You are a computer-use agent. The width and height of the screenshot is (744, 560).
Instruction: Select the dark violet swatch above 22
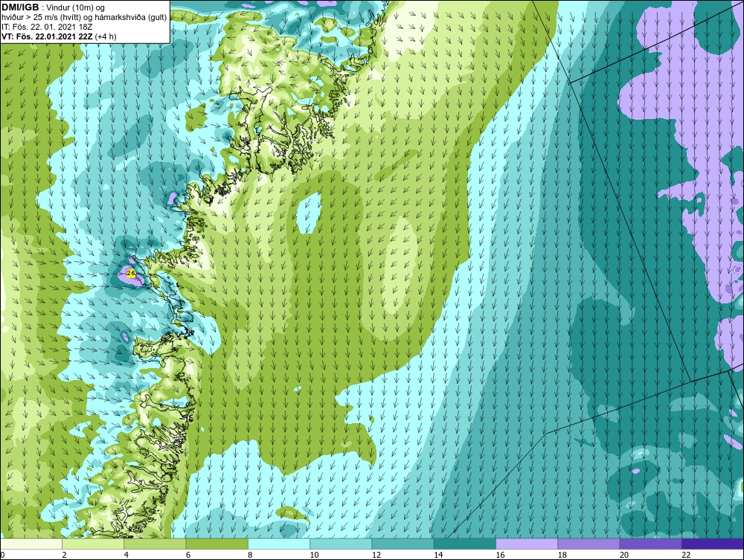pyautogui.click(x=712, y=544)
